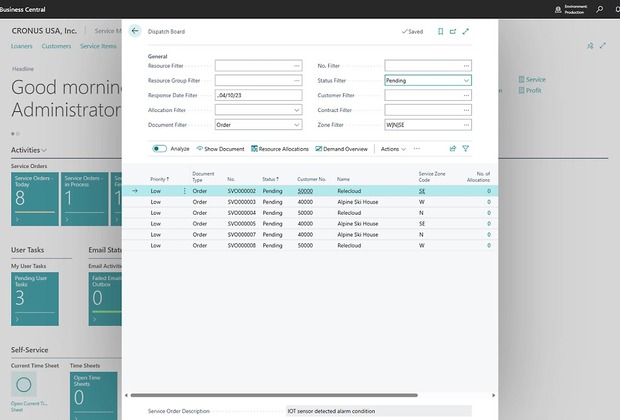
Task: Open Customer Filter lookup ellipsis
Action: point(466,95)
